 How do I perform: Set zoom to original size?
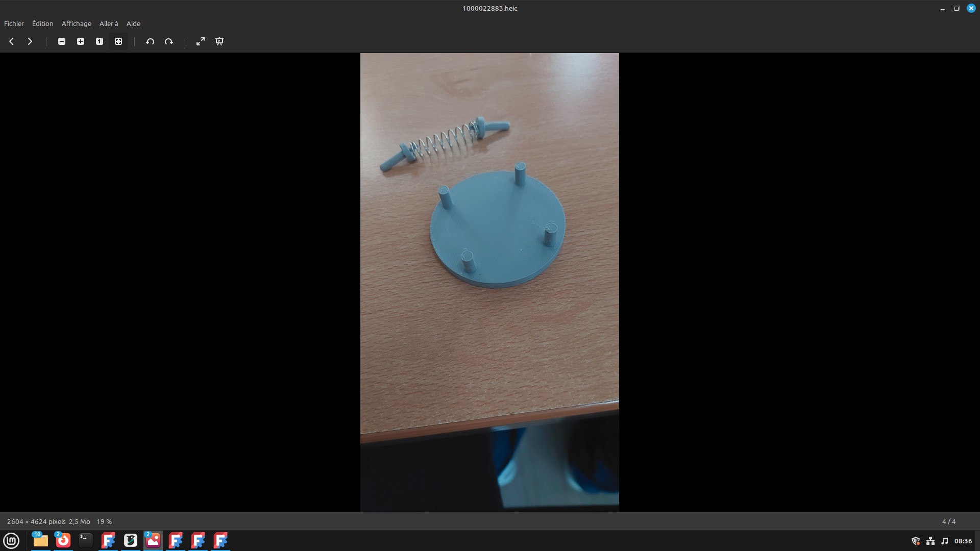tap(100, 41)
